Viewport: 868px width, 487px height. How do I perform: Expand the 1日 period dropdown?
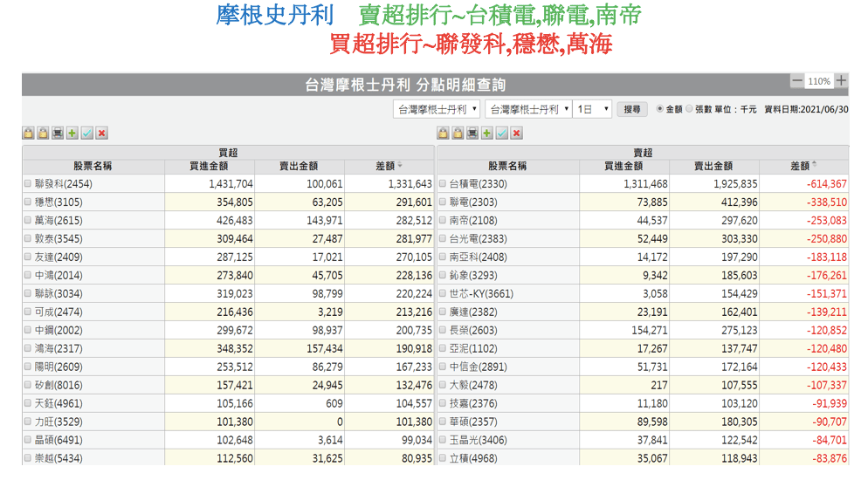point(593,109)
